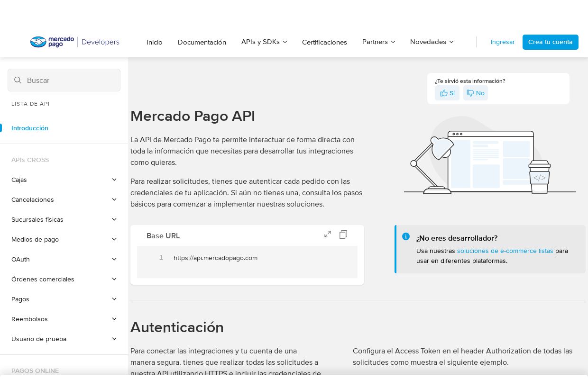
Task: Focus the Buscar search field
Action: pos(64,80)
